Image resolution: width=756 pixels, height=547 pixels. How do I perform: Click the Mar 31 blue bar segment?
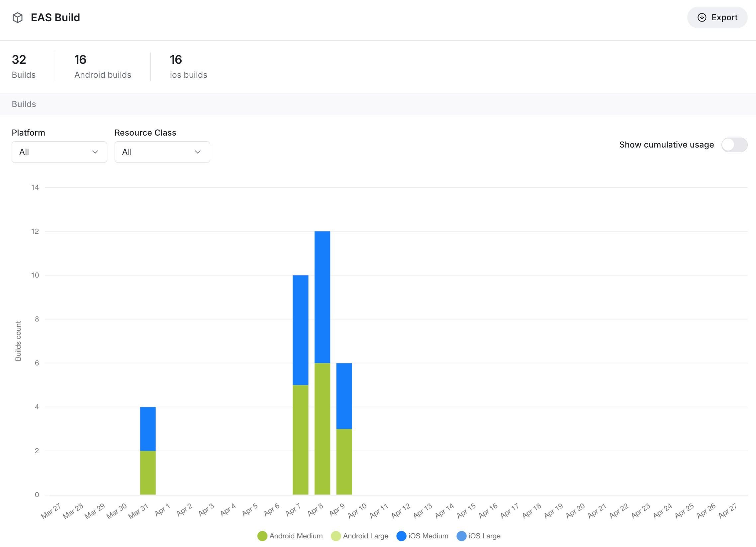pyautogui.click(x=148, y=429)
